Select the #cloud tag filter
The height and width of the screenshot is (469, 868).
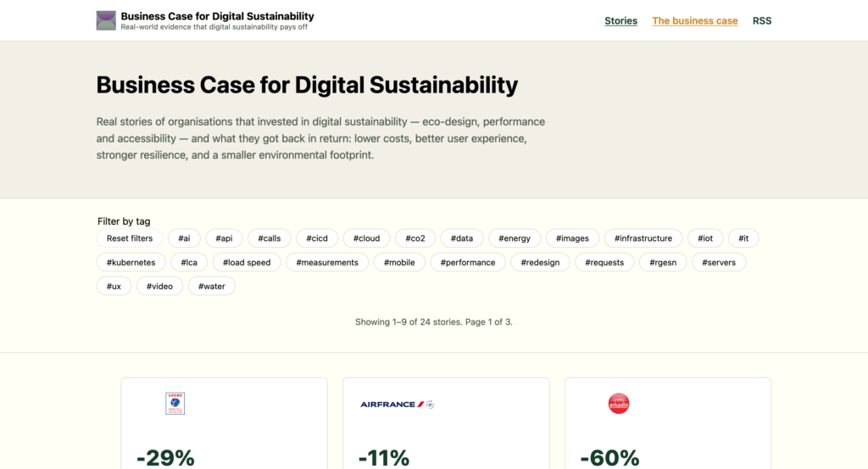pyautogui.click(x=366, y=238)
